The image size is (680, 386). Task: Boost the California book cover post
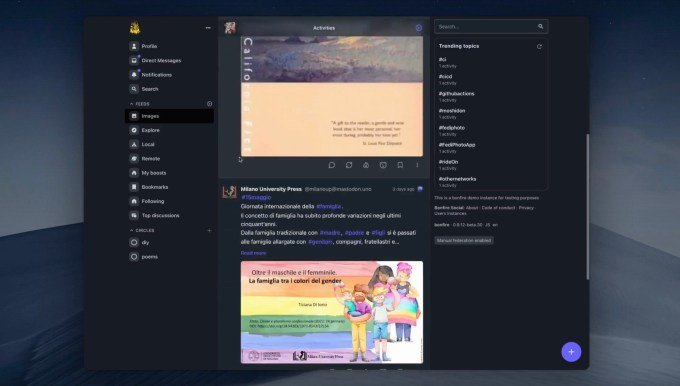[349, 165]
